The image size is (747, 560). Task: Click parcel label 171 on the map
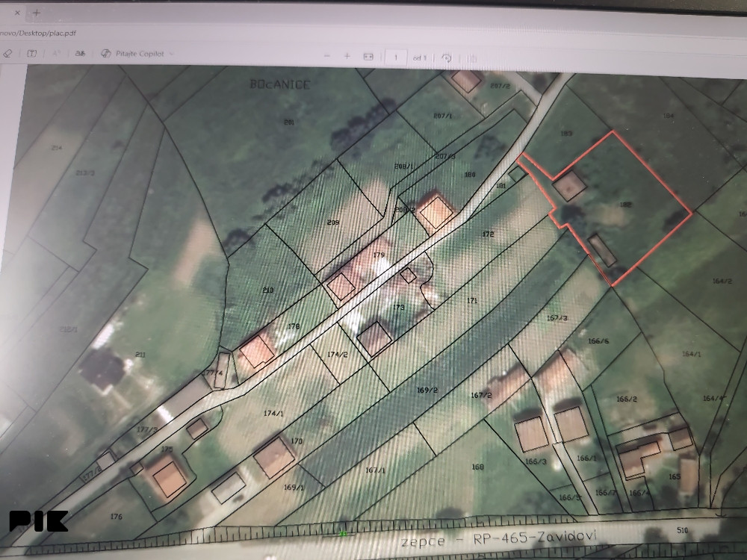472,300
